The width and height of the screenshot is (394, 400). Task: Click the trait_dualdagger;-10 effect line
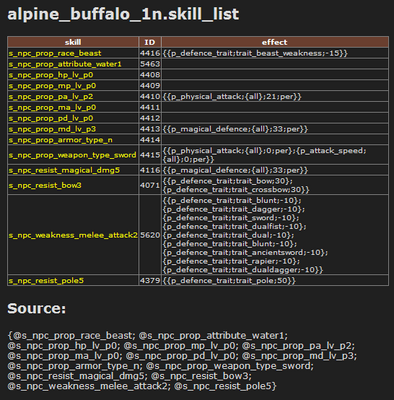[243, 270]
